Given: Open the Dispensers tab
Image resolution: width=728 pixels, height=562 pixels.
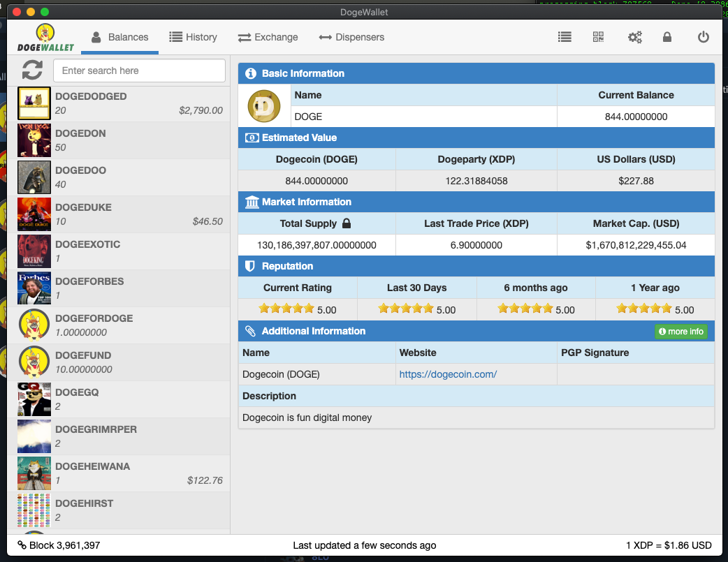Looking at the screenshot, I should [351, 37].
